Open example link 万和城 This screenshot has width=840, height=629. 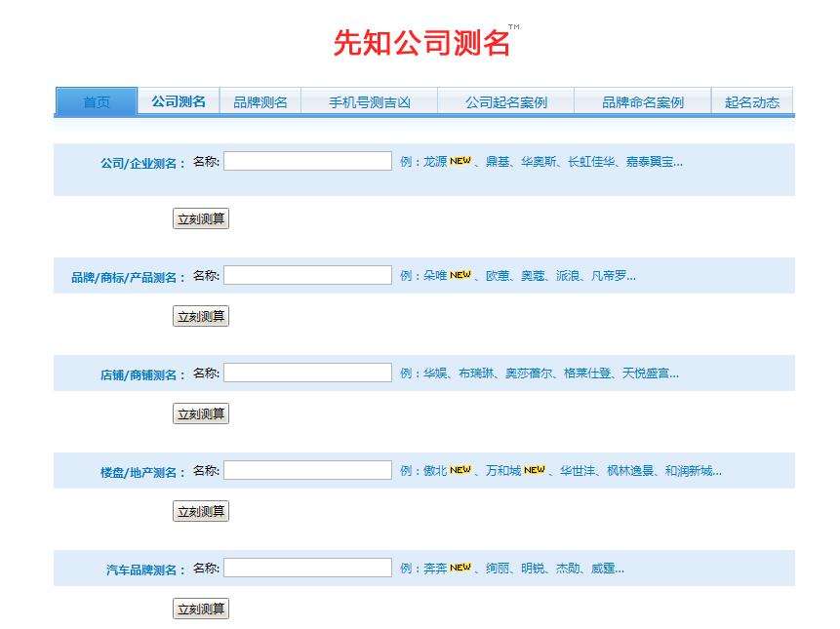point(503,471)
